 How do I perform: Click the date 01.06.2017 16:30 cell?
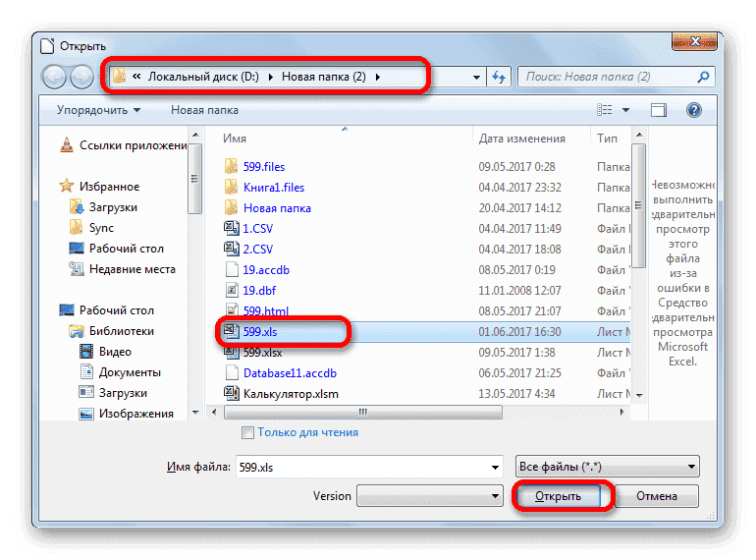click(x=519, y=332)
